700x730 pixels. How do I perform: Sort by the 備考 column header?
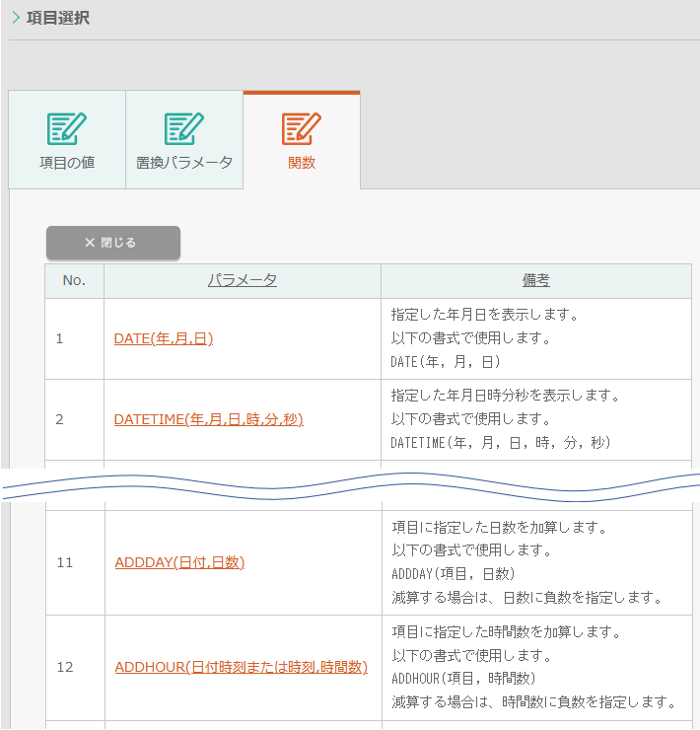[535, 280]
